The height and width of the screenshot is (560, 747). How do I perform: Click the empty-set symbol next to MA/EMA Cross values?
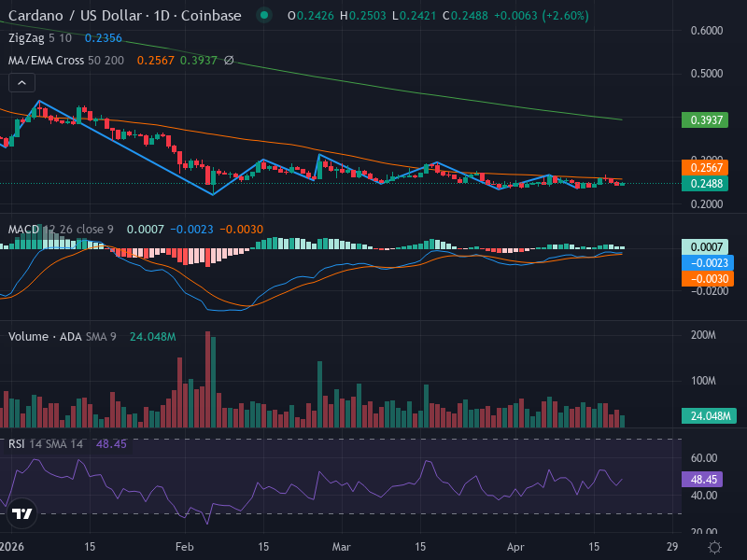pyautogui.click(x=229, y=61)
